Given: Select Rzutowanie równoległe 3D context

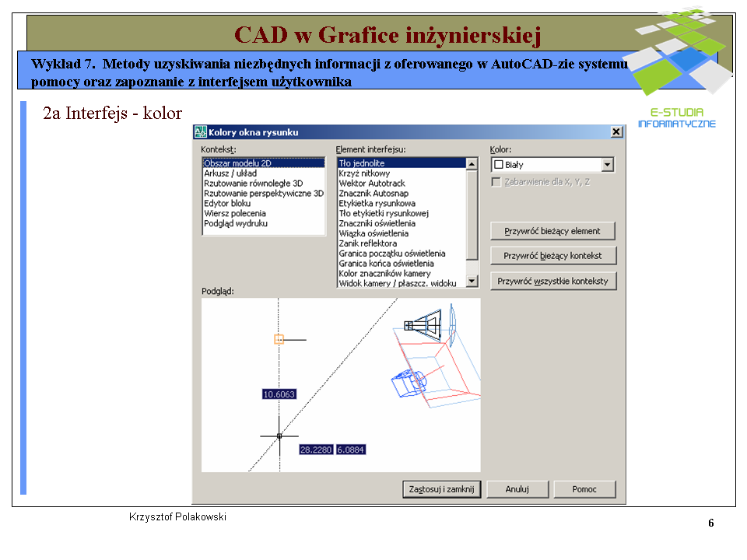Looking at the screenshot, I should point(264,184).
